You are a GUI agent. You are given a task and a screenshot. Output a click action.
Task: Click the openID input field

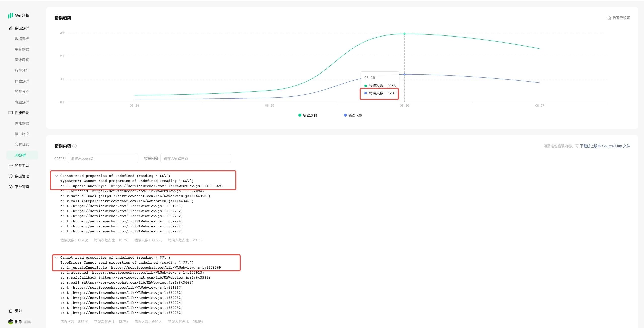click(103, 158)
